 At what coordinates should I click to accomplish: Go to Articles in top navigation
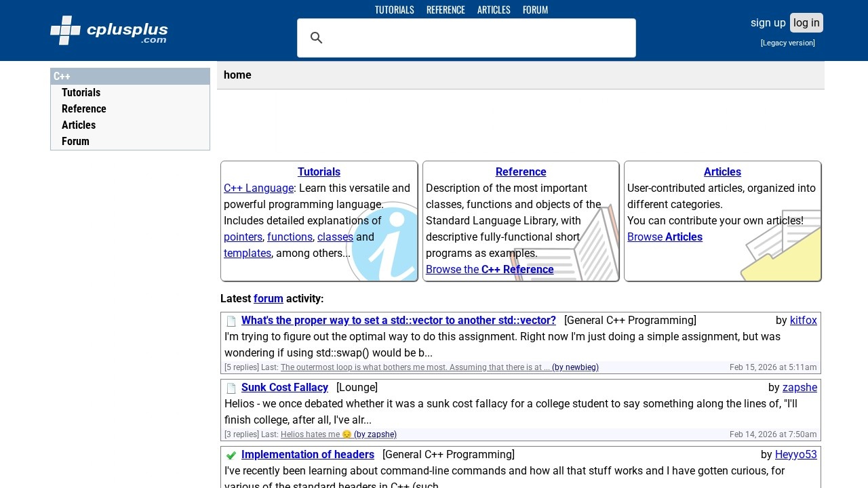(x=494, y=9)
